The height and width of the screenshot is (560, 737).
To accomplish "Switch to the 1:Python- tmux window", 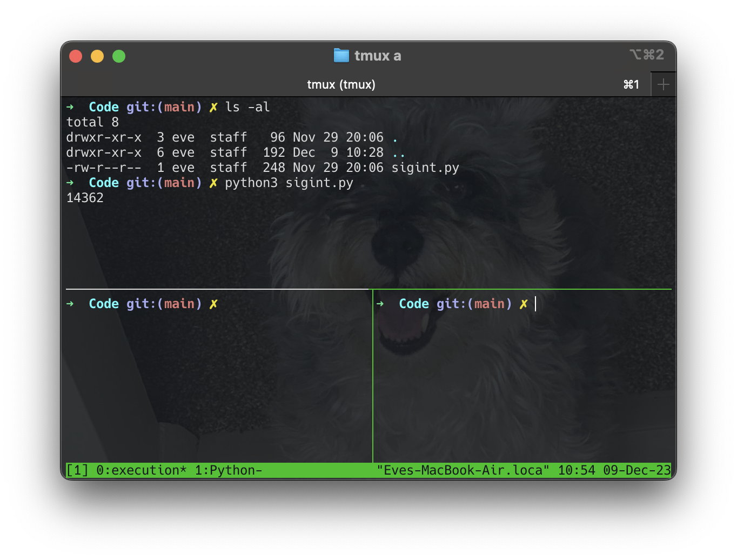I will tap(228, 470).
